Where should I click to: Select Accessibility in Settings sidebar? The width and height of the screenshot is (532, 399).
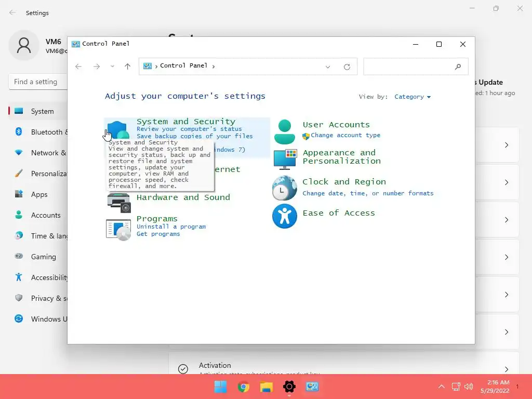point(38,277)
